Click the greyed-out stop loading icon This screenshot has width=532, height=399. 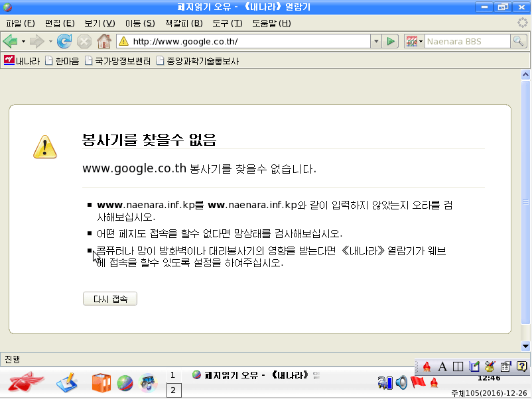[x=84, y=42]
